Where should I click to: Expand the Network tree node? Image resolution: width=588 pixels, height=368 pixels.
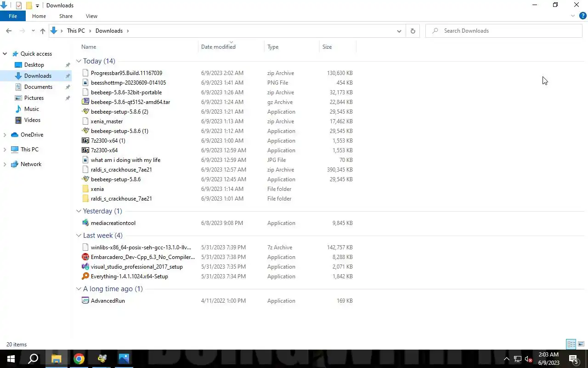pyautogui.click(x=5, y=164)
